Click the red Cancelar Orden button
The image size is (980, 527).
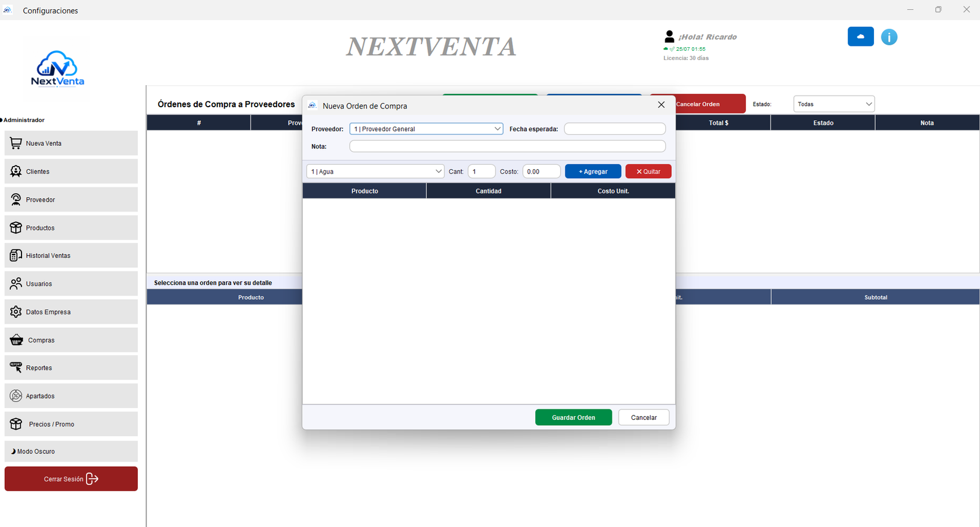pos(710,104)
